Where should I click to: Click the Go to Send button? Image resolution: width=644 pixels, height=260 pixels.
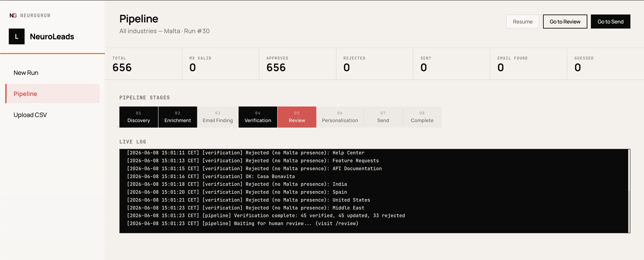point(610,22)
